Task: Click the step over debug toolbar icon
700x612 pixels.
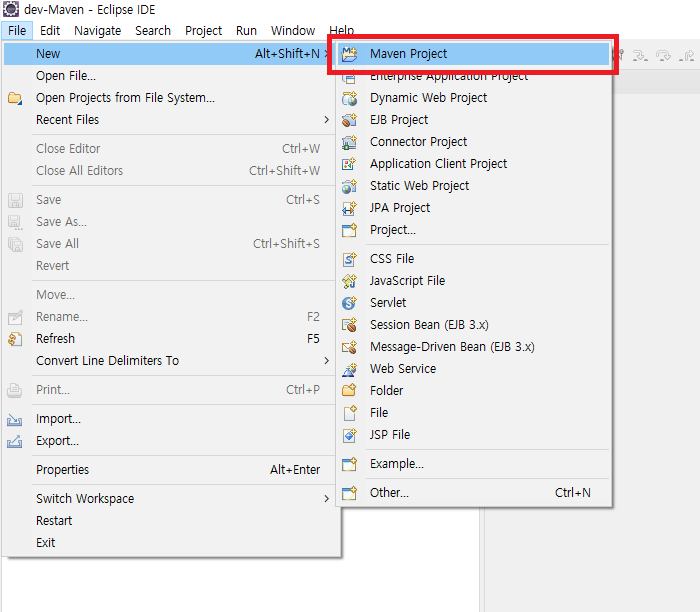Action: pos(663,56)
